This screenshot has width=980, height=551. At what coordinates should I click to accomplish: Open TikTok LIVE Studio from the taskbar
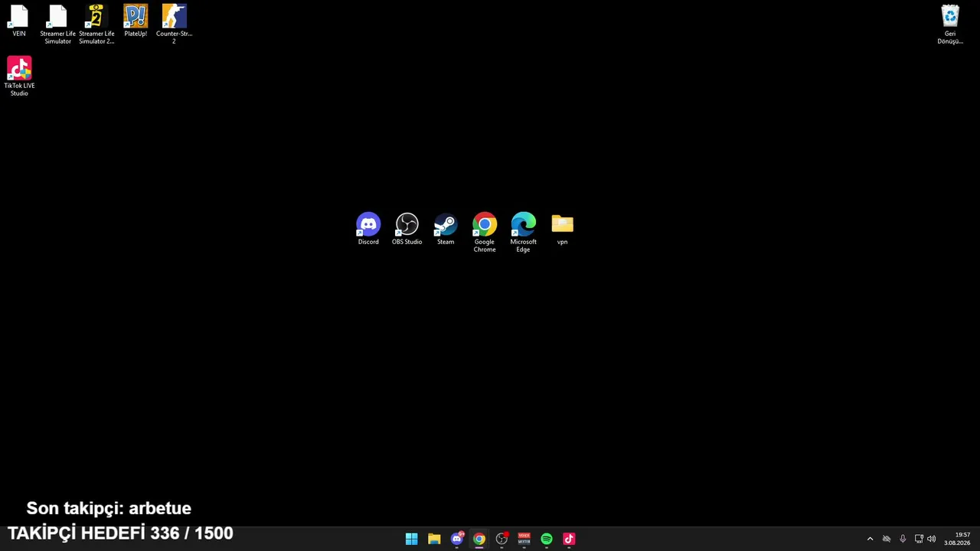[569, 539]
